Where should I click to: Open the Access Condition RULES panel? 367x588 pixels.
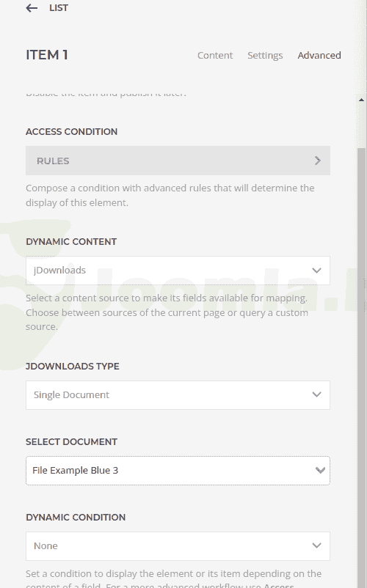178,161
